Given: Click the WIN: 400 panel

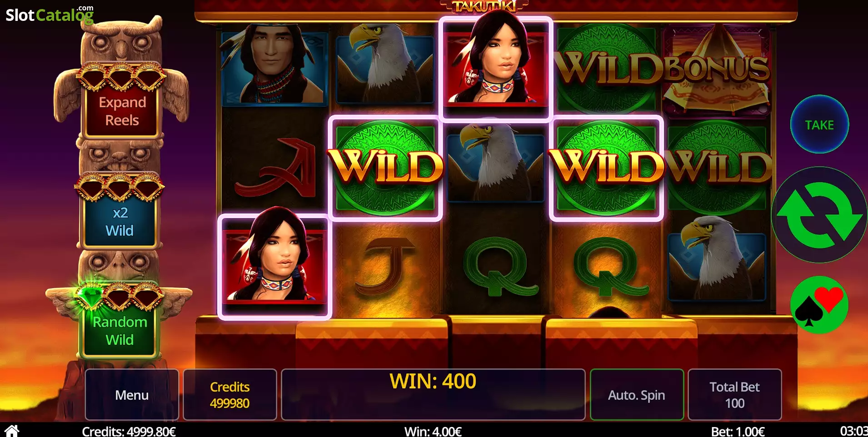Looking at the screenshot, I should [x=433, y=395].
